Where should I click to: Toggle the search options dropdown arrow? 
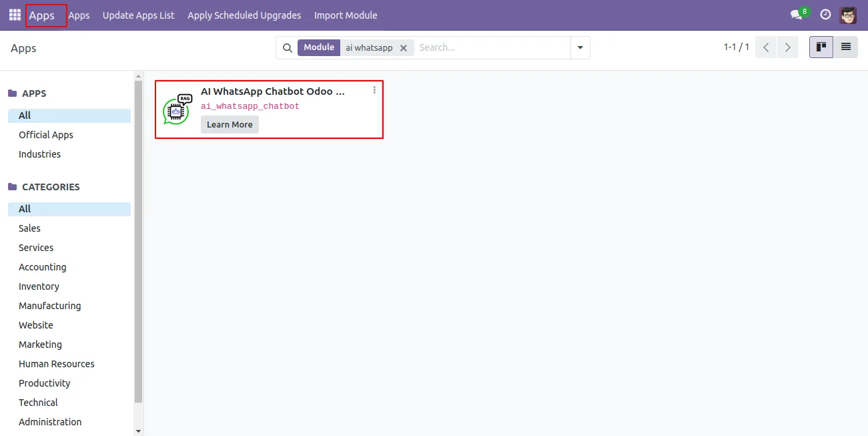pyautogui.click(x=580, y=48)
